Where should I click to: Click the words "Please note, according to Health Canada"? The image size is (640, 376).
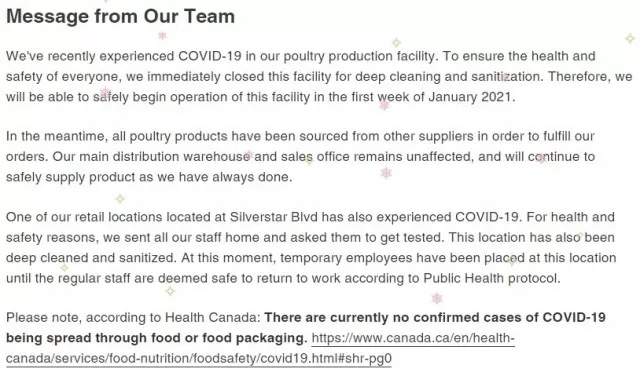132,318
